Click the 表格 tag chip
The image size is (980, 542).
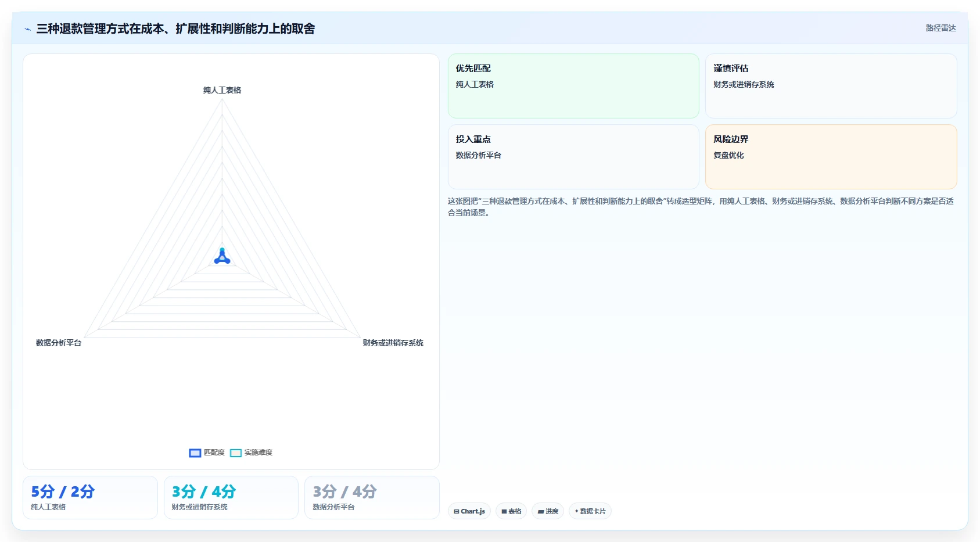[511, 511]
